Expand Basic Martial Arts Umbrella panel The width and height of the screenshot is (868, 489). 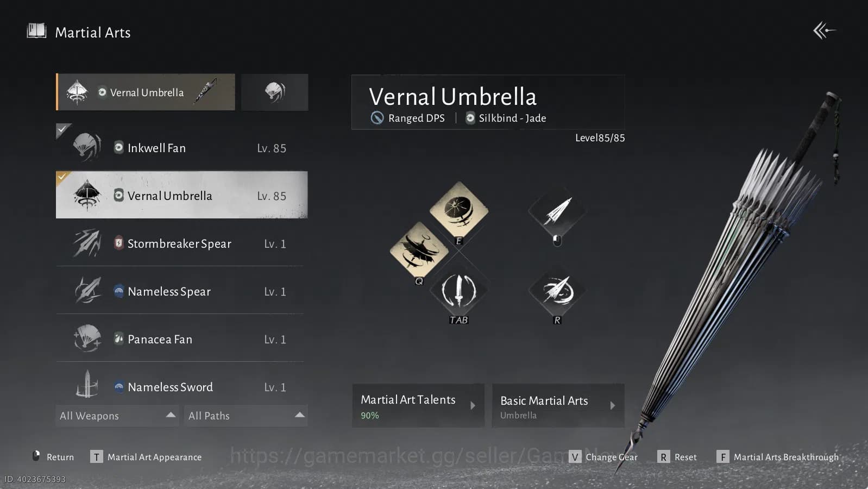558,406
